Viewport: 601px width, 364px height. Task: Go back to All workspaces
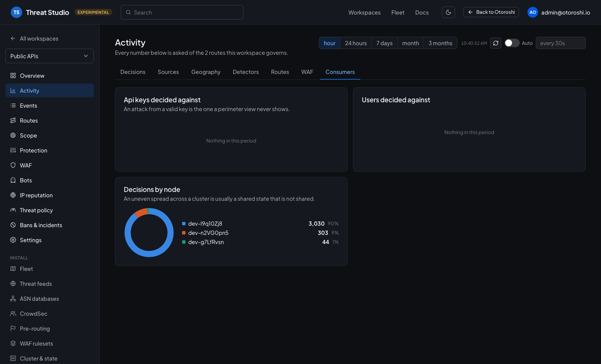(34, 39)
